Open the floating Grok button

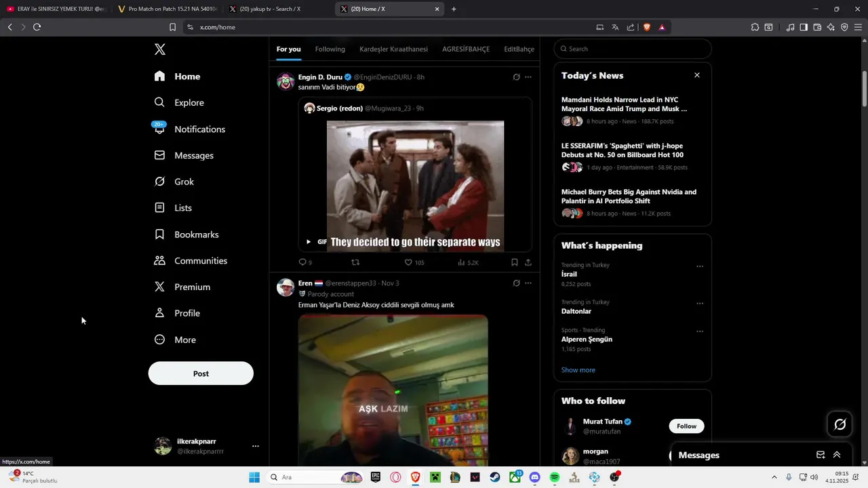click(x=840, y=424)
